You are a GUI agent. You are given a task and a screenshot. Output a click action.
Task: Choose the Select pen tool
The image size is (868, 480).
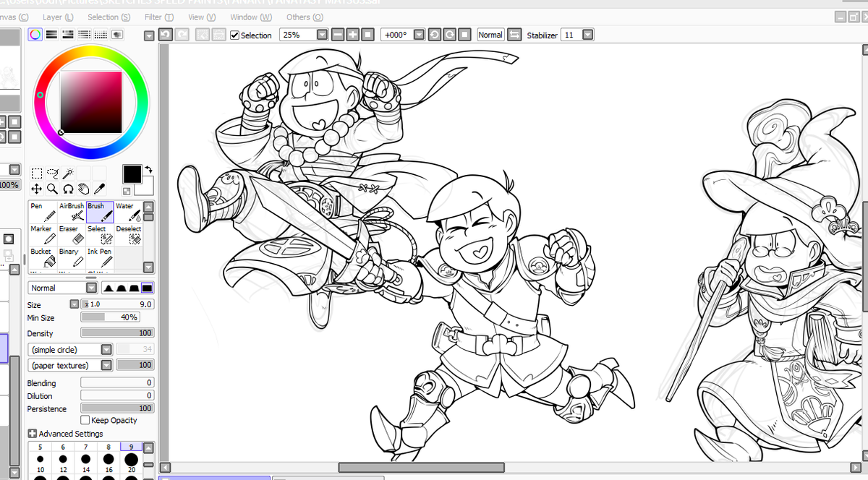tap(100, 234)
